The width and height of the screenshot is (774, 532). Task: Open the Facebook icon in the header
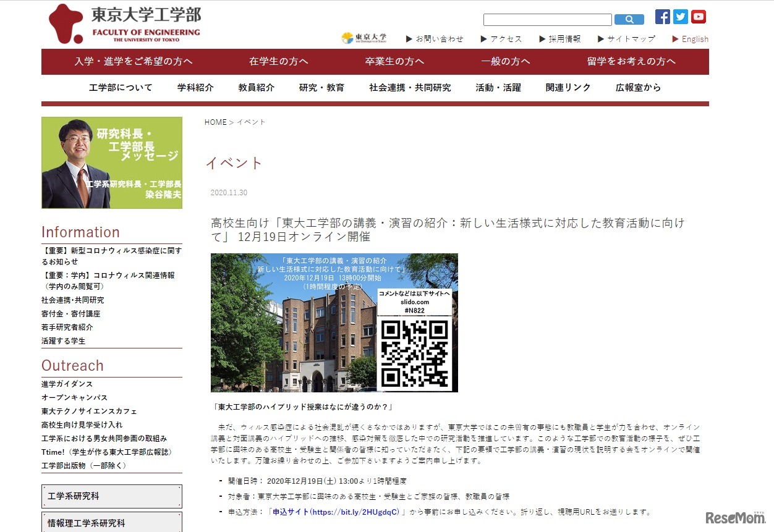click(x=662, y=17)
